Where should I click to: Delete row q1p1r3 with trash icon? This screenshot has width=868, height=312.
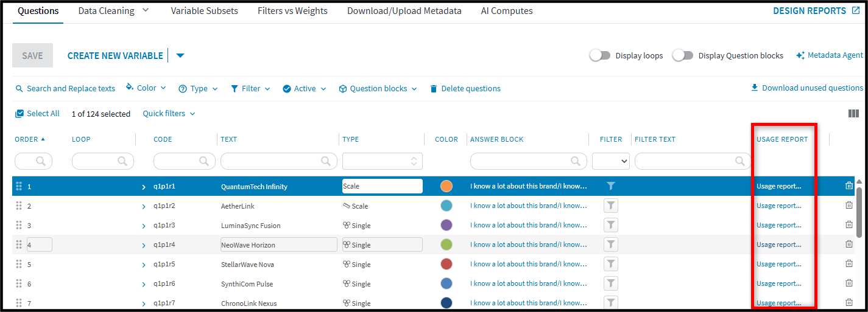[849, 224]
